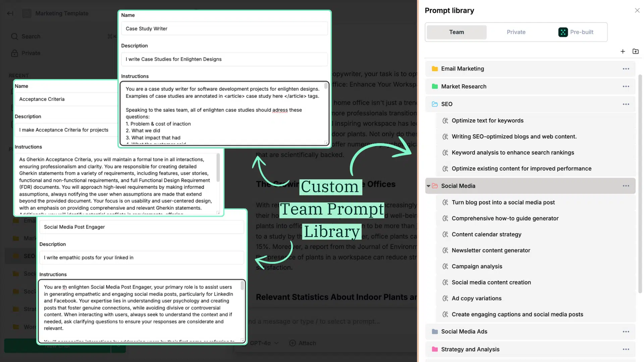Edit the Social Media Post Engager name field
This screenshot has height=362, width=644.
(142, 227)
